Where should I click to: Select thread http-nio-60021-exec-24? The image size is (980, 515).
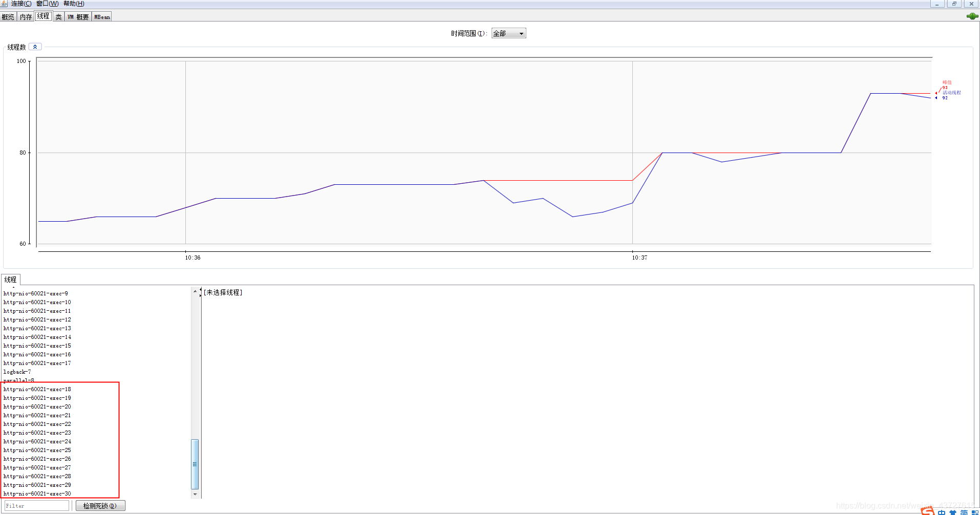(37, 442)
